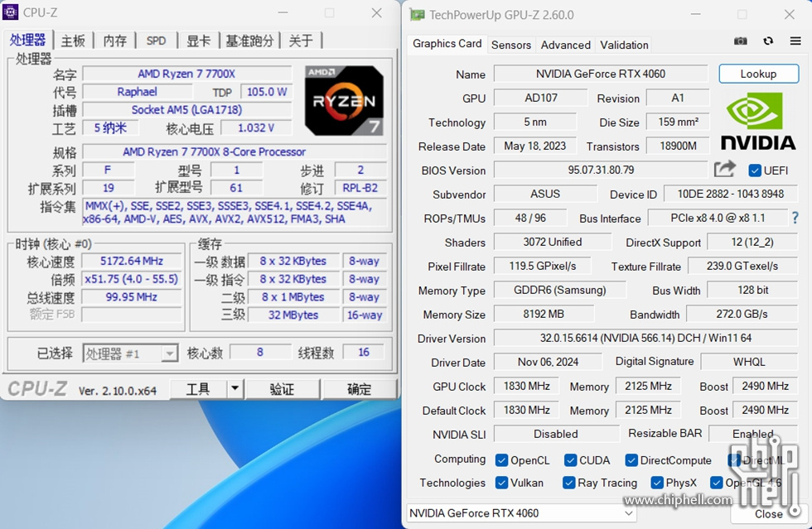
Task: Click the Shaders value 3072 Unified
Action: (x=553, y=242)
